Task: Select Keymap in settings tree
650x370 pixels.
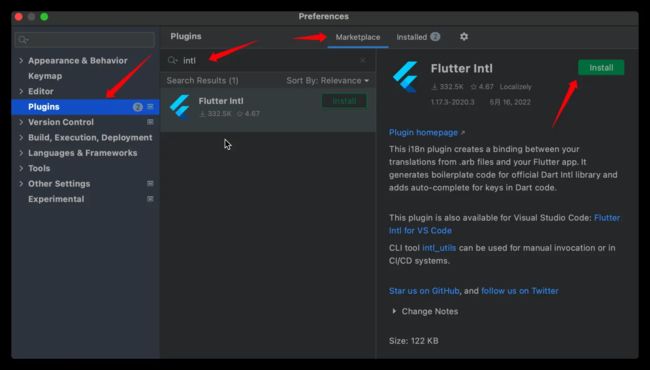Action: (45, 76)
